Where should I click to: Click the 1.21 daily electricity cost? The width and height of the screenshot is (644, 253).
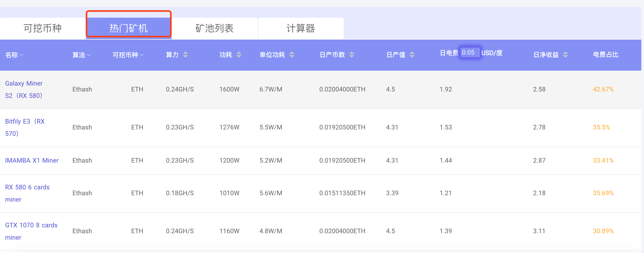(446, 193)
